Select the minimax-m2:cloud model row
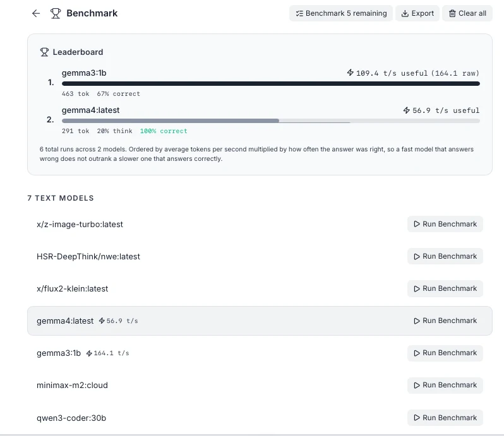This screenshot has width=504, height=436. [x=260, y=386]
